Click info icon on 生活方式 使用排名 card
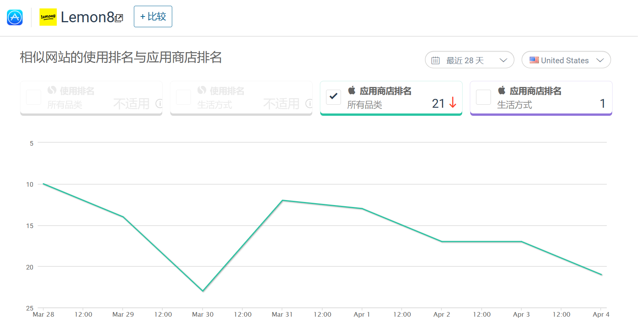The image size is (644, 327). (309, 104)
